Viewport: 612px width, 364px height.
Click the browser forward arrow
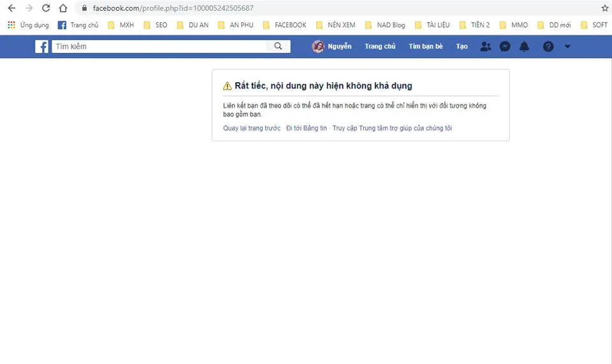(x=29, y=8)
